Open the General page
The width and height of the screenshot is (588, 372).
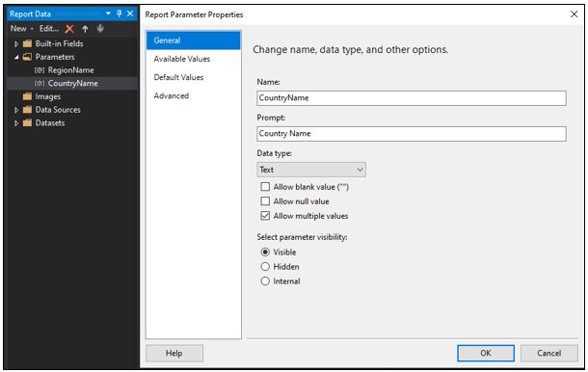[194, 40]
